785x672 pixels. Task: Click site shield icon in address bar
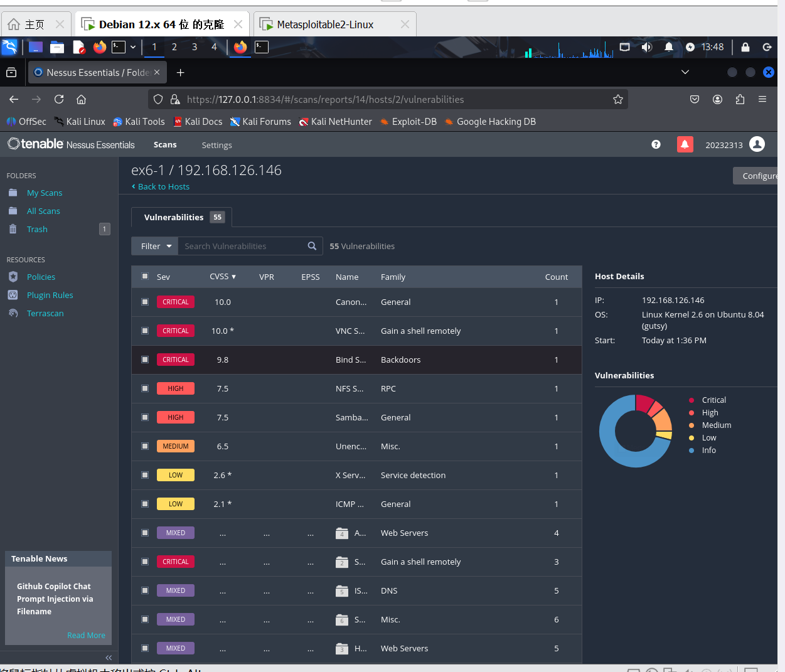point(158,99)
